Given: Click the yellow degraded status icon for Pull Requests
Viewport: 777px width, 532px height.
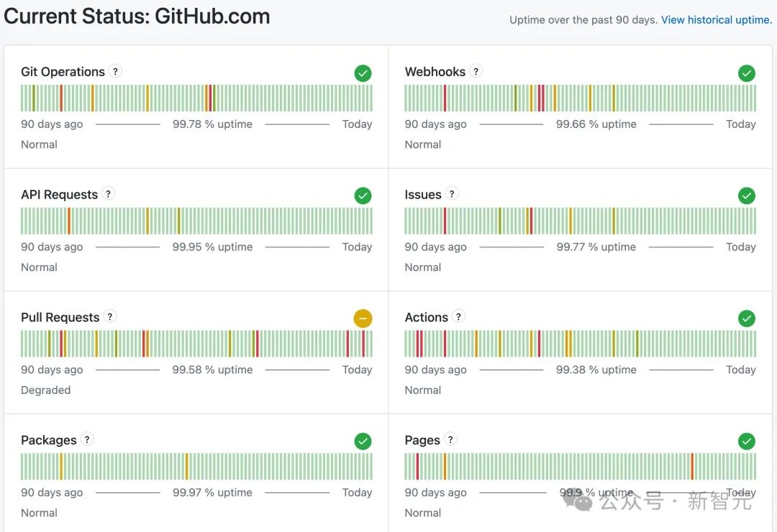Looking at the screenshot, I should [363, 318].
